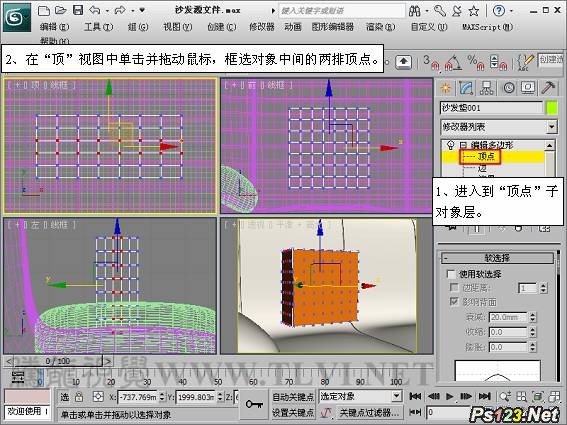Switch to the Motion panel tab

click(508, 88)
